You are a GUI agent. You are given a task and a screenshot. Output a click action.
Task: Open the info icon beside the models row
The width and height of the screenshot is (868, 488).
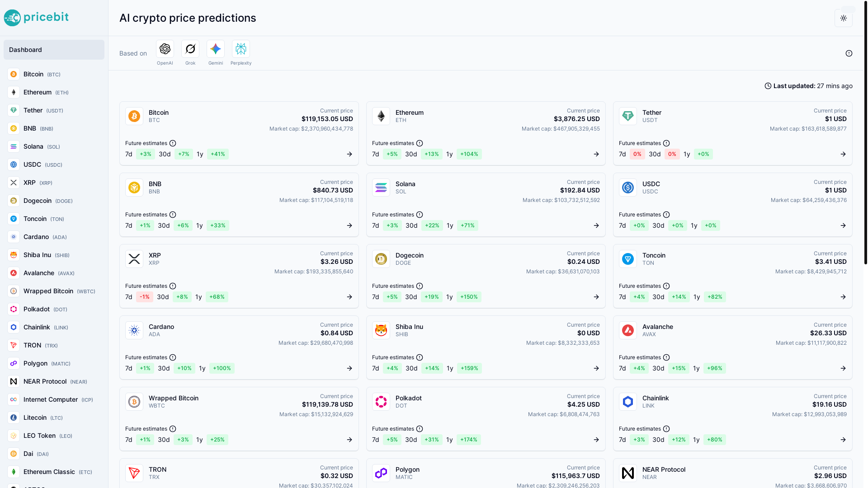[849, 53]
